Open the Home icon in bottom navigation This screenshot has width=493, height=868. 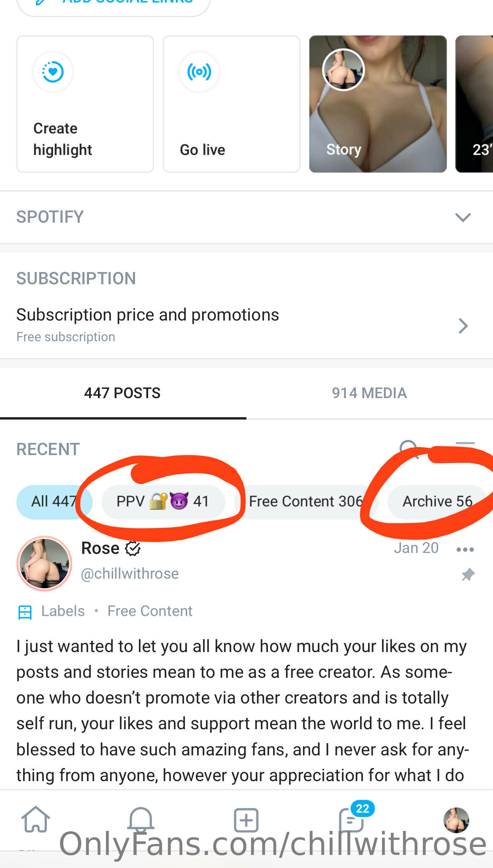coord(36,819)
